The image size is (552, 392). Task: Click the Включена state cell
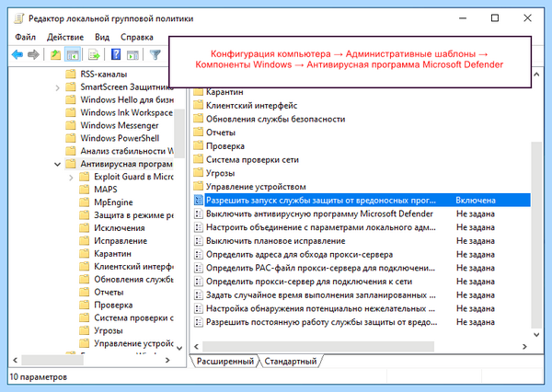coord(476,201)
